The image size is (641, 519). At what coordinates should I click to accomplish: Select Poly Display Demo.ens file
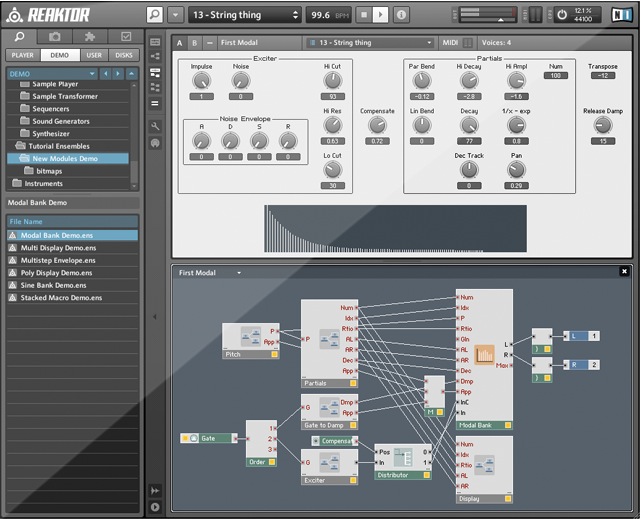(72, 273)
